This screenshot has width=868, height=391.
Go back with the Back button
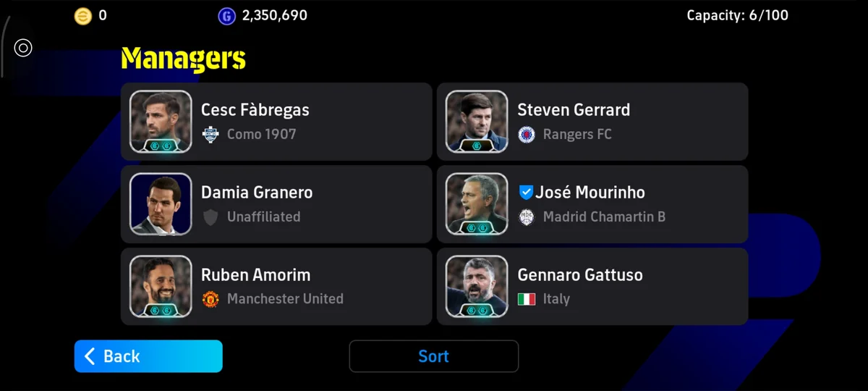pos(148,356)
